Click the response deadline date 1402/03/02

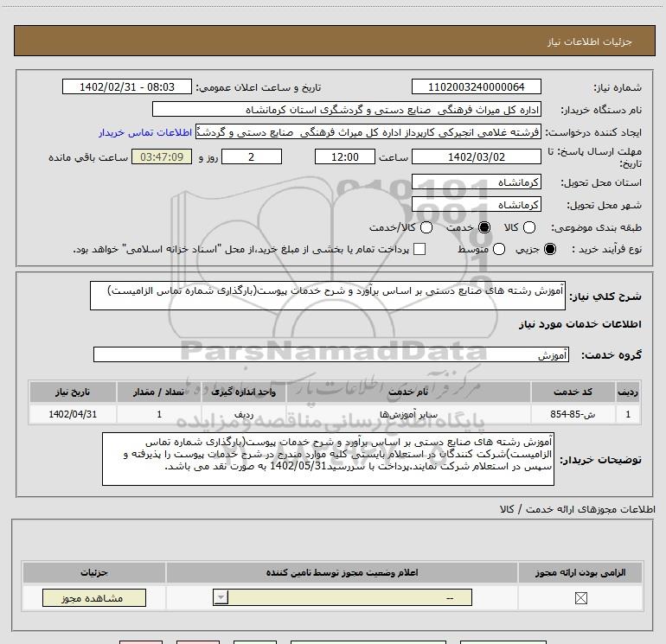pyautogui.click(x=476, y=156)
